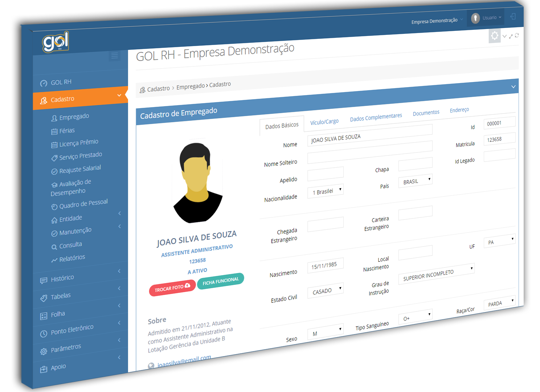Click the chevron beside the gear icon
540x392 pixels.
pos(504,36)
